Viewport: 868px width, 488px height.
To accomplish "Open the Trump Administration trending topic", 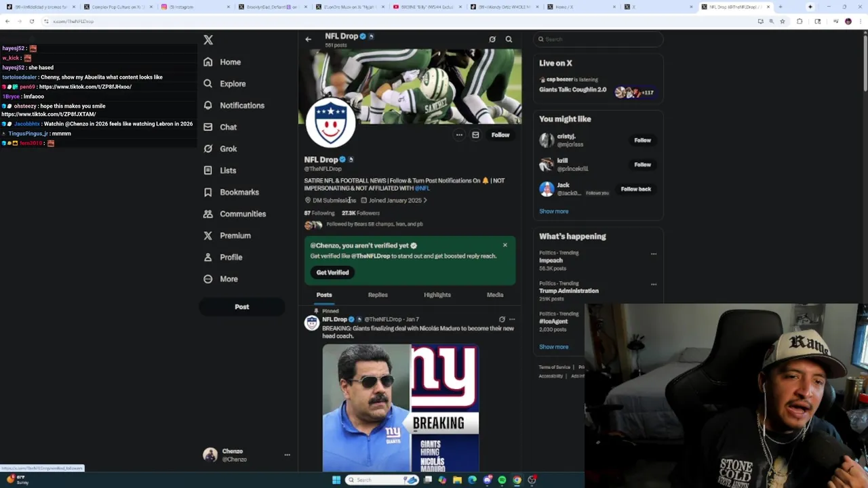I will (x=568, y=291).
